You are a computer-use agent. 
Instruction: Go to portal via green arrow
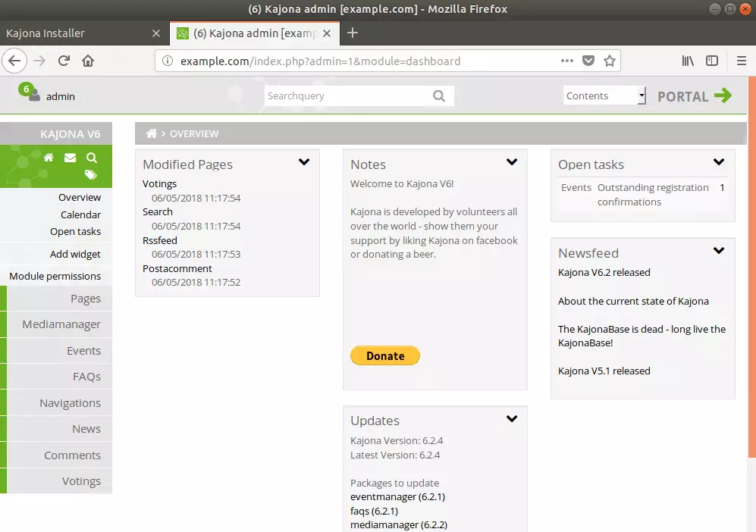click(723, 95)
